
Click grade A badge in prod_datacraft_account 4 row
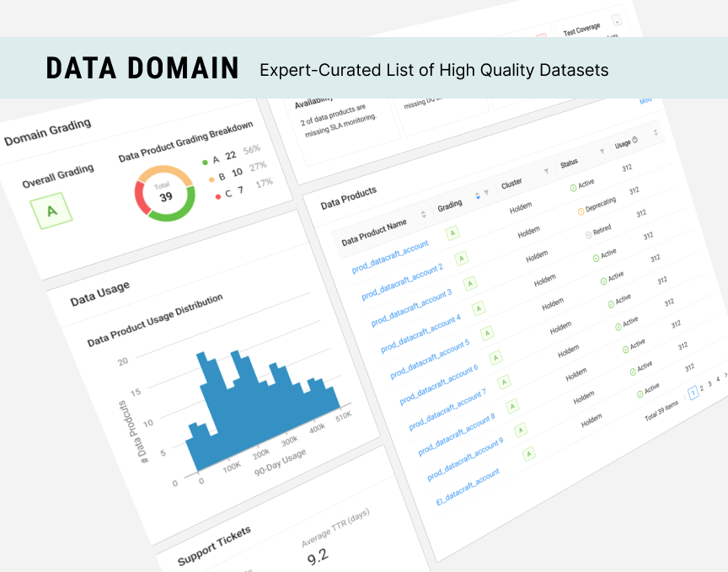[479, 308]
